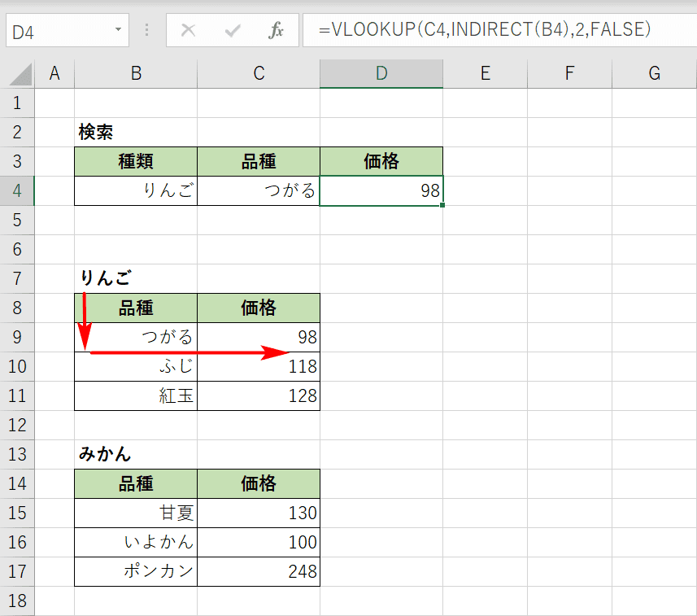Viewport: 697px width, 616px height.
Task: Select column F header
Action: (570, 73)
